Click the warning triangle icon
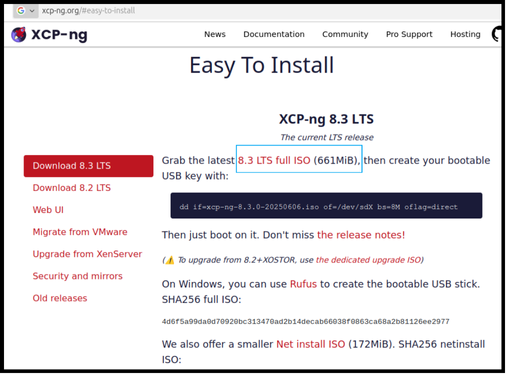Image resolution: width=506 pixels, height=374 pixels. point(170,260)
